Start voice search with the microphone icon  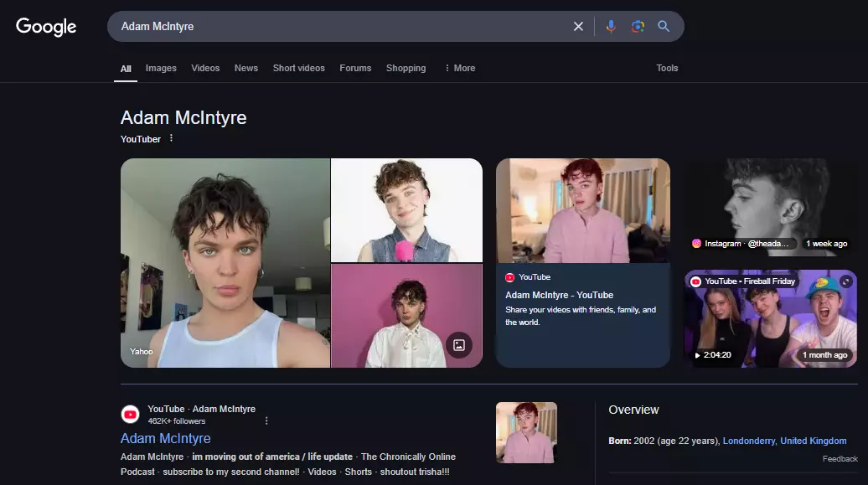[611, 27]
